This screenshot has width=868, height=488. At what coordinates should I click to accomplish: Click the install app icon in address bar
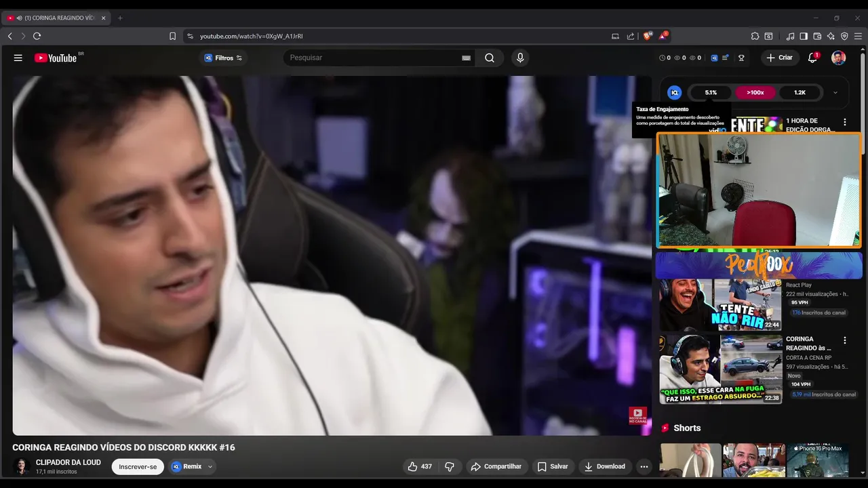[x=615, y=36]
